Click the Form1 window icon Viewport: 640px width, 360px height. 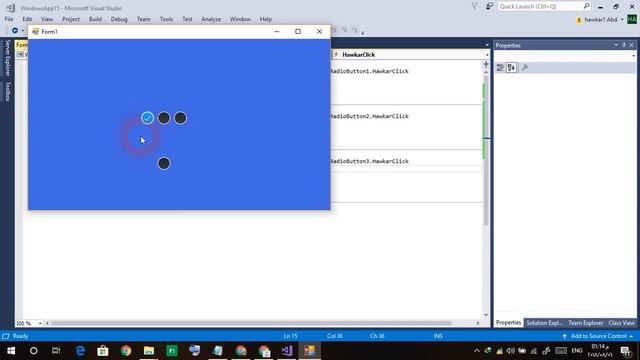(36, 31)
